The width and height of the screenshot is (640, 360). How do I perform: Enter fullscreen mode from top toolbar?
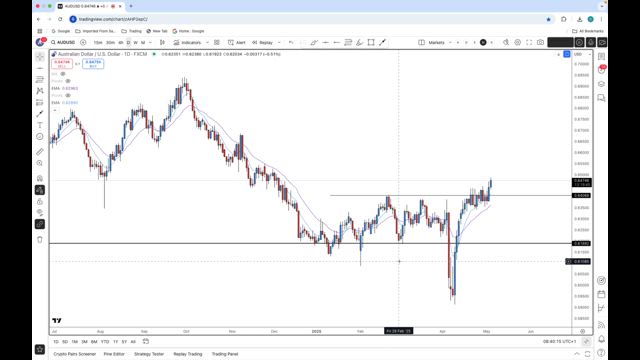point(529,42)
